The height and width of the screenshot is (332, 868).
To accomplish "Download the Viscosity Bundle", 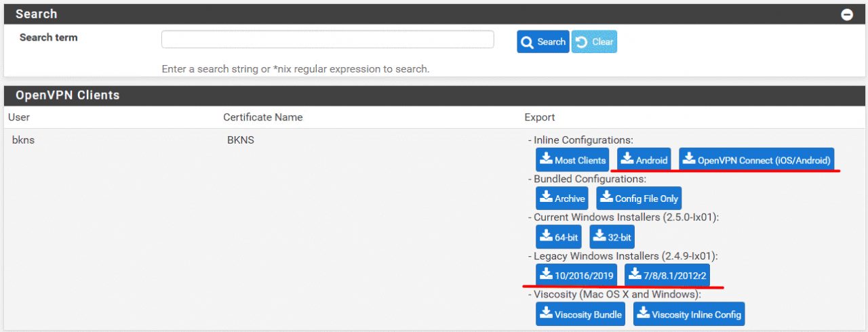I will pyautogui.click(x=580, y=314).
